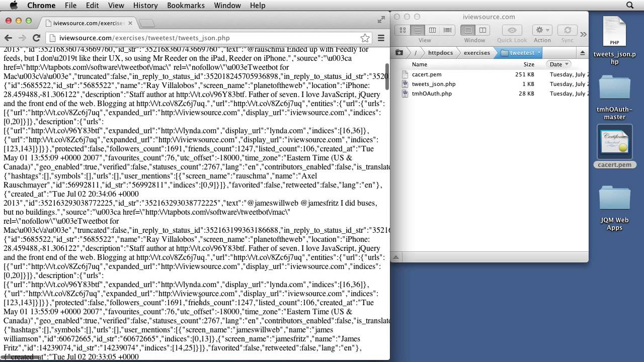
Task: Open the Help menu
Action: 258,6
